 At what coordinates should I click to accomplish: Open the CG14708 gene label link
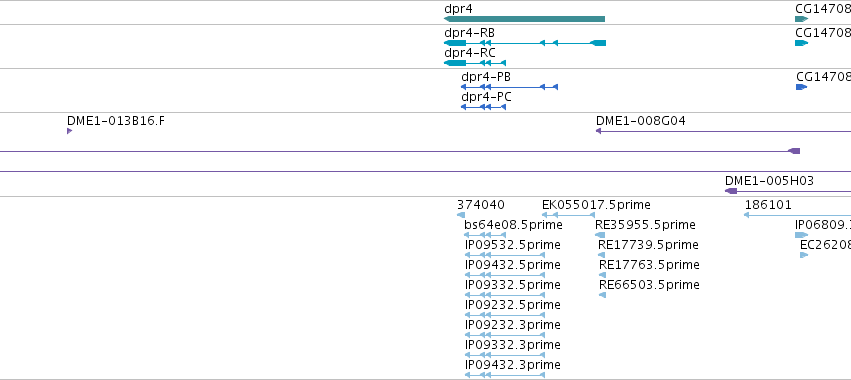pos(823,9)
